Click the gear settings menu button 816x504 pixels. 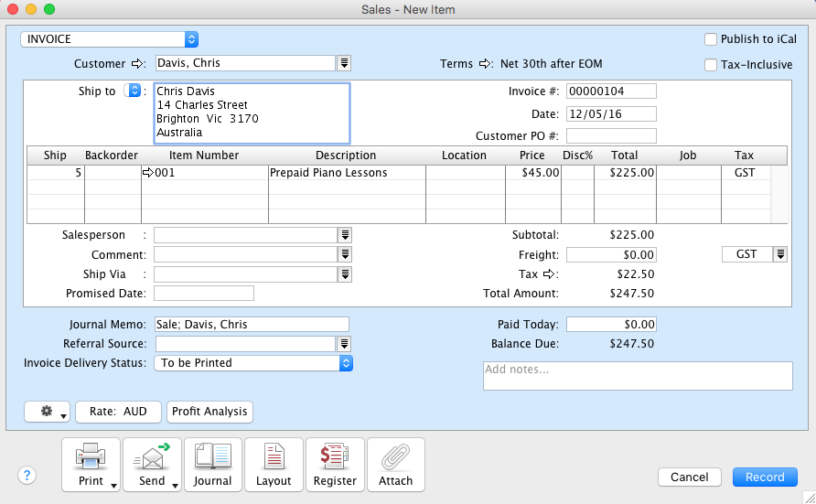[x=48, y=412]
